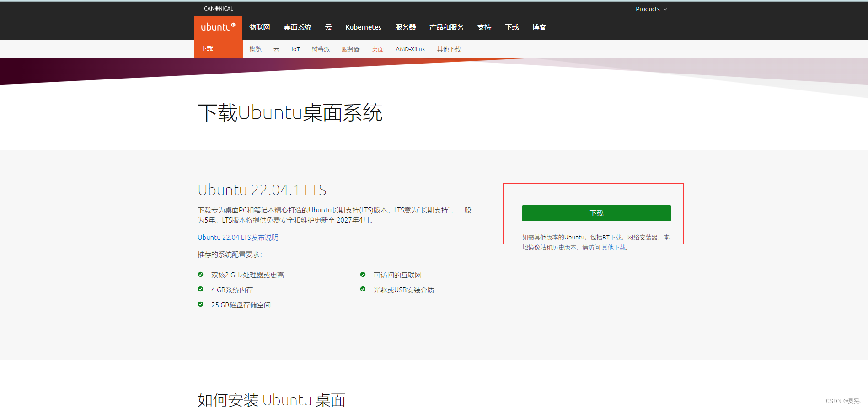Open the 下载 main navigation item
The width and height of the screenshot is (868, 408).
(x=512, y=27)
